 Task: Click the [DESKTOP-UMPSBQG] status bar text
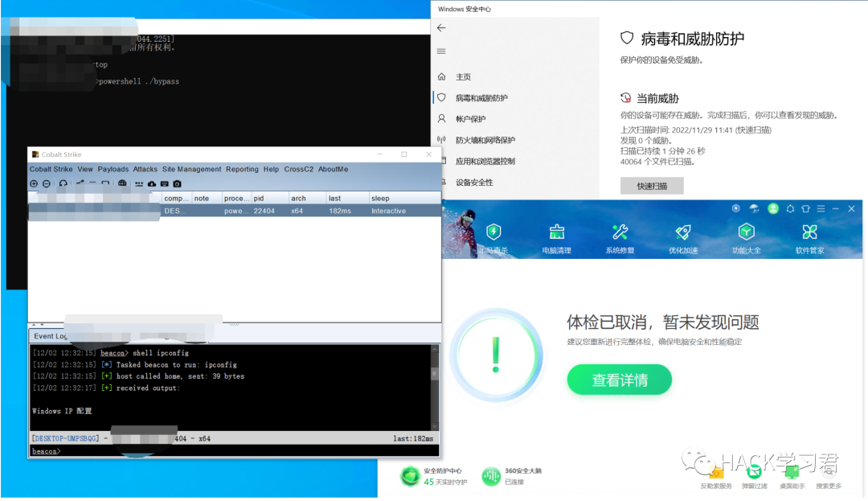[66, 438]
